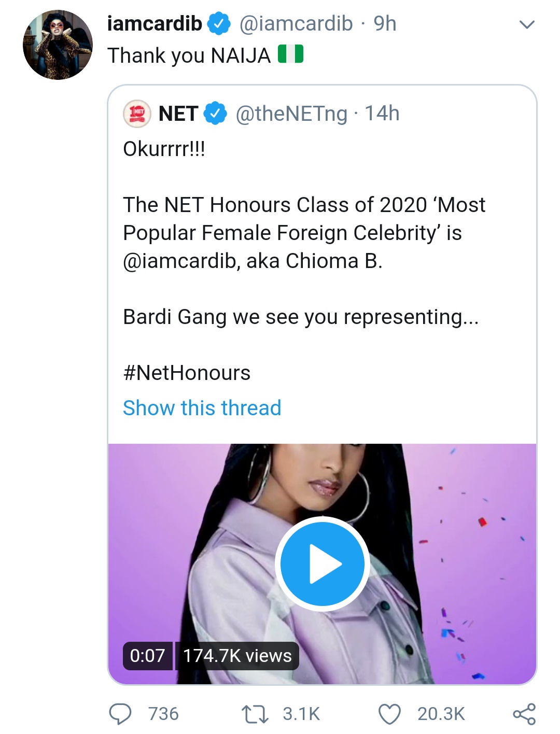560x734 pixels.
Task: Open iamcardib profile picture
Action: 58,45
